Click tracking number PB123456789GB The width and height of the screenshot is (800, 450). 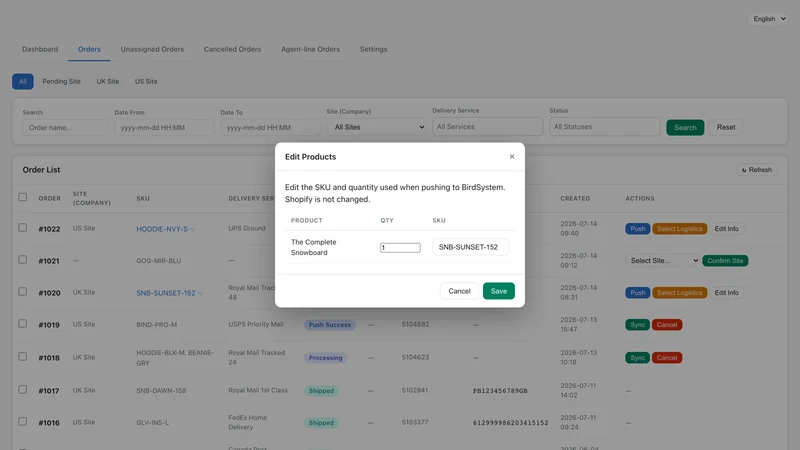(x=500, y=391)
